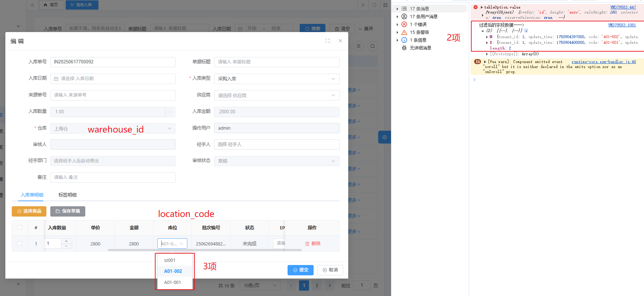Click the double-right arrow in the tab bar

tap(363, 5)
